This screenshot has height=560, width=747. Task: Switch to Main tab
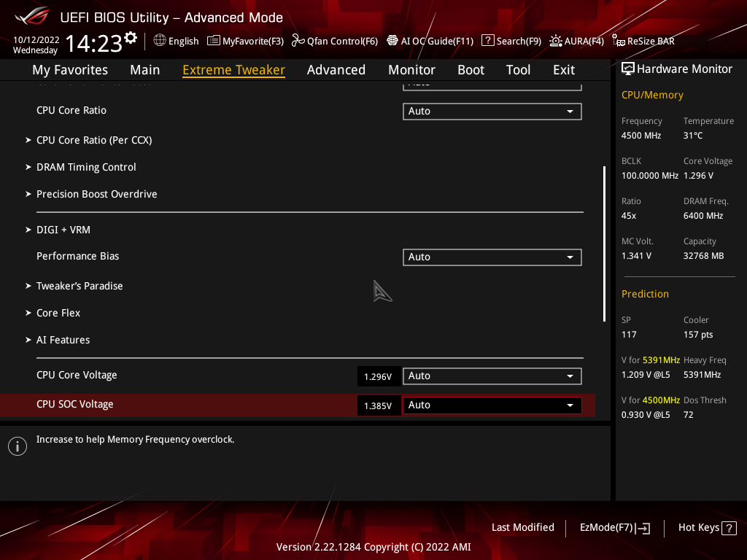[x=145, y=70]
